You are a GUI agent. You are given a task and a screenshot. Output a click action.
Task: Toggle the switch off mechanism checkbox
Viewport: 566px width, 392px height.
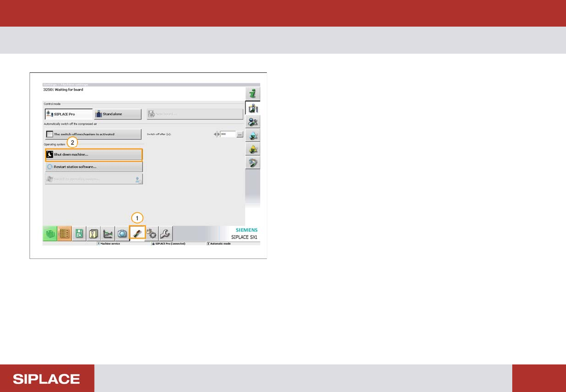point(49,134)
